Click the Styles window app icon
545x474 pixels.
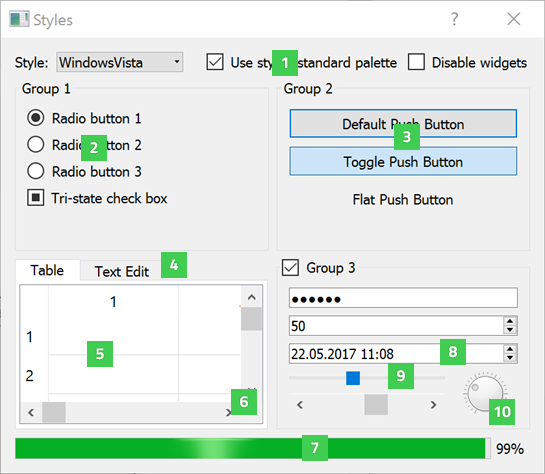coord(19,19)
